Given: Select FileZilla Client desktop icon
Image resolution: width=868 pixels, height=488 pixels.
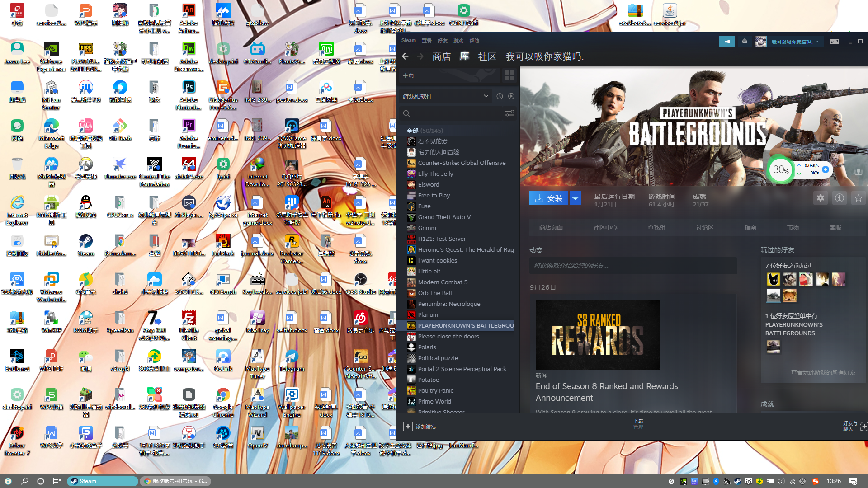Looking at the screenshot, I should (189, 325).
